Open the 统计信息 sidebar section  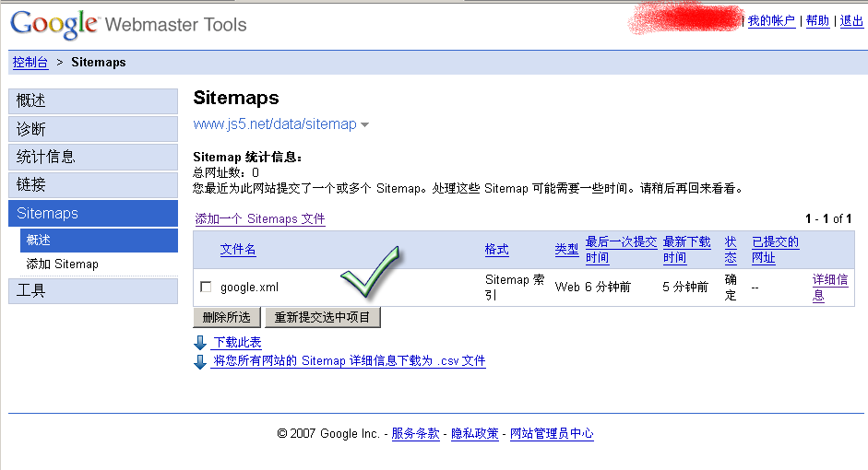(x=93, y=157)
